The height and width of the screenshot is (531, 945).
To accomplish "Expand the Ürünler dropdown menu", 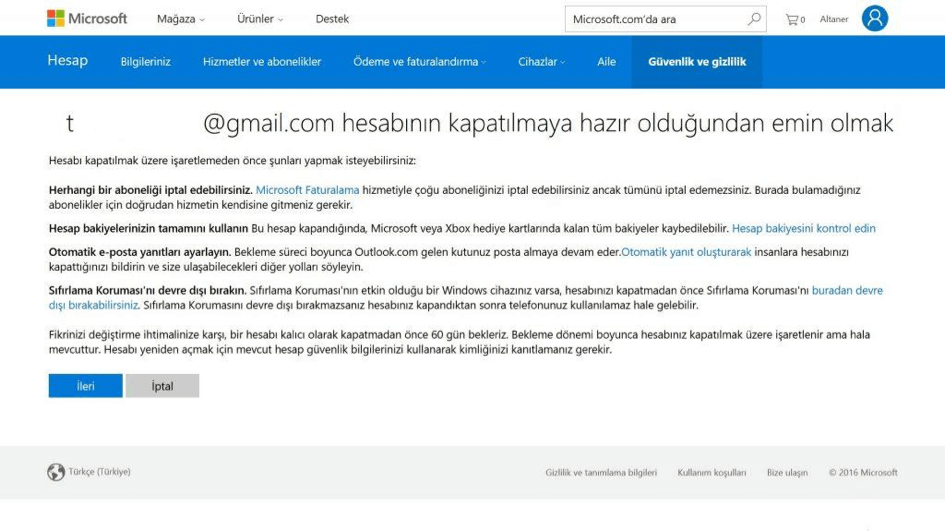I will point(260,19).
